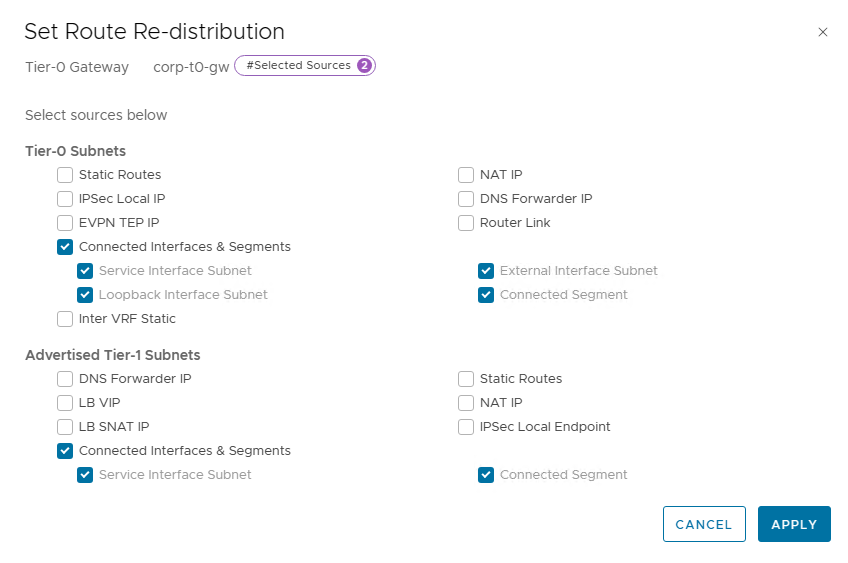Uncheck Tier-1 Connected Interfaces & Segments
The width and height of the screenshot is (848, 563).
pos(65,451)
